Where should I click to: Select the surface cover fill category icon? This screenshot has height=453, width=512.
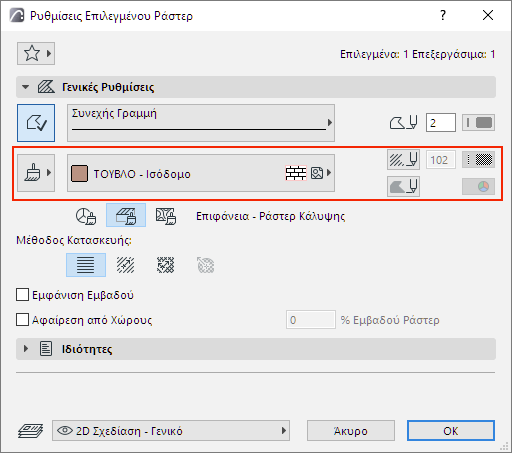tap(126, 215)
